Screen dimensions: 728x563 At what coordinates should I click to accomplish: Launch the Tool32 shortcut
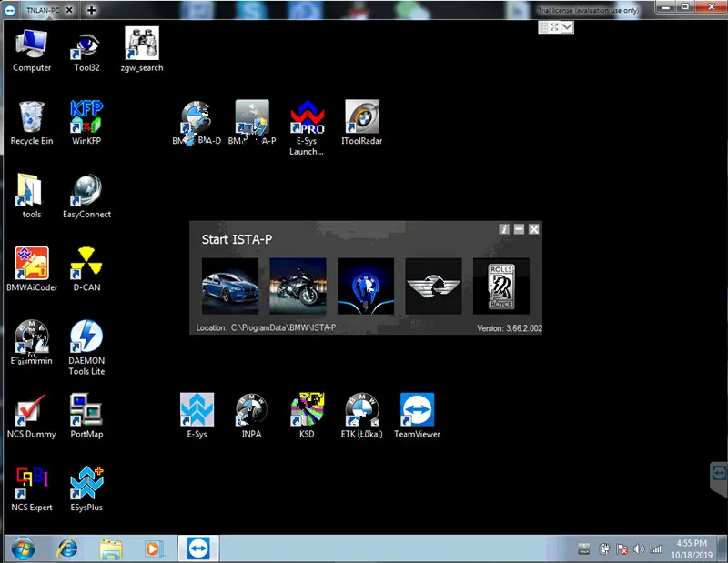pos(86,50)
